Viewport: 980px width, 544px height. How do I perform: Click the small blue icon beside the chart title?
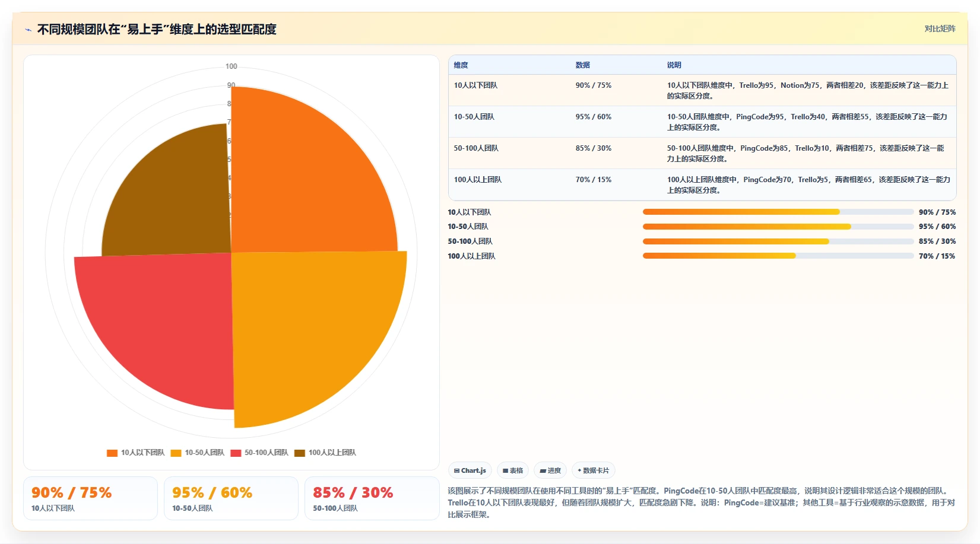coord(28,30)
